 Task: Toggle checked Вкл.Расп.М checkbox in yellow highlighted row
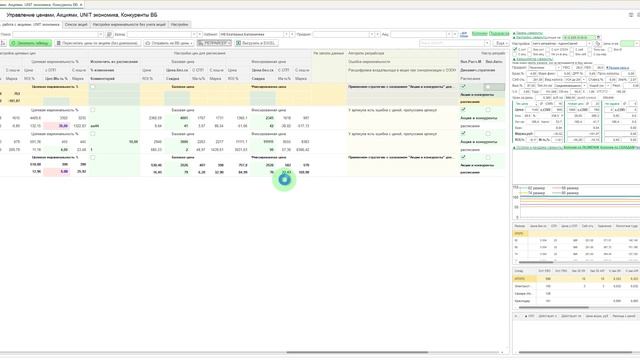(x=463, y=87)
